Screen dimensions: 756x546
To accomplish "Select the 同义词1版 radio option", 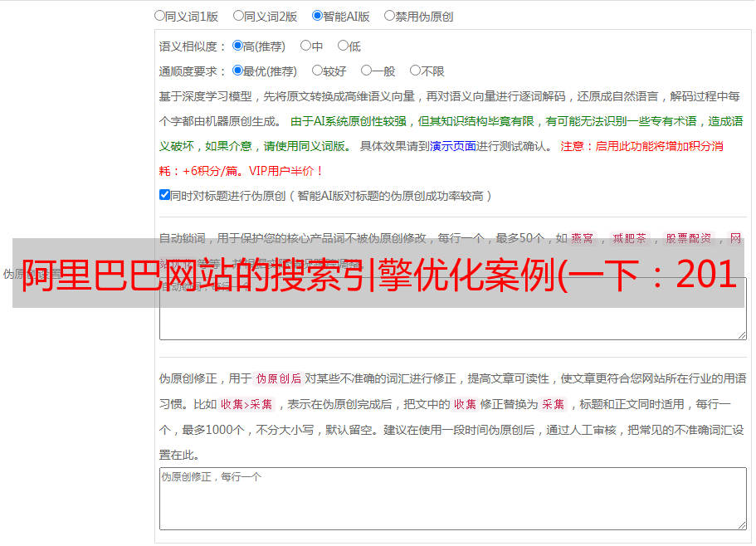I will pyautogui.click(x=159, y=16).
